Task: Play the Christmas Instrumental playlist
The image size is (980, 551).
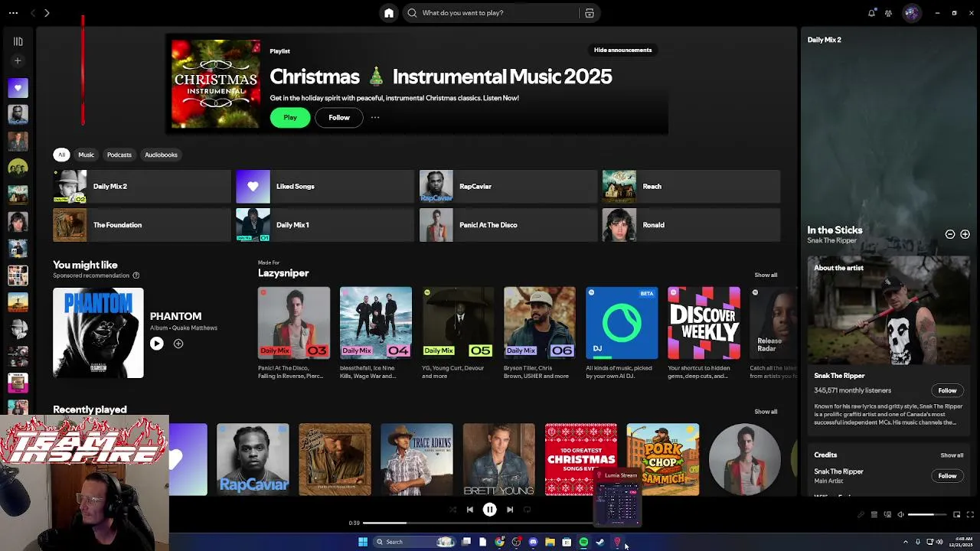Action: click(290, 118)
